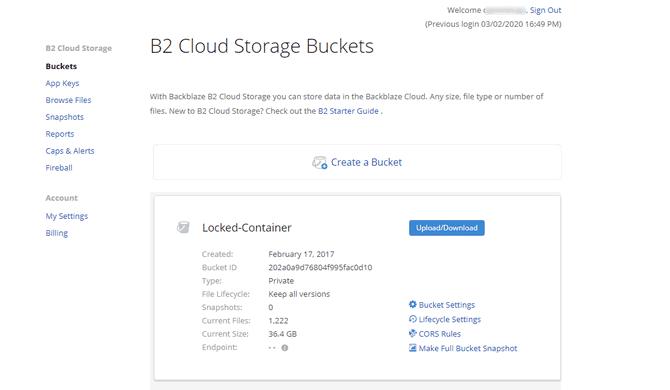View Reports from the sidebar
Screen dimensions: 670x390
click(x=60, y=134)
